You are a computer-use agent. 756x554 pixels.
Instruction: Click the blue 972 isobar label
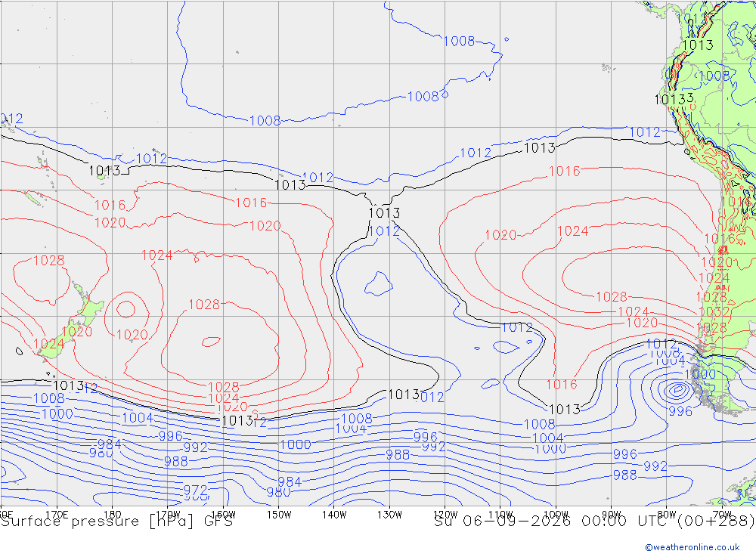[x=195, y=490]
